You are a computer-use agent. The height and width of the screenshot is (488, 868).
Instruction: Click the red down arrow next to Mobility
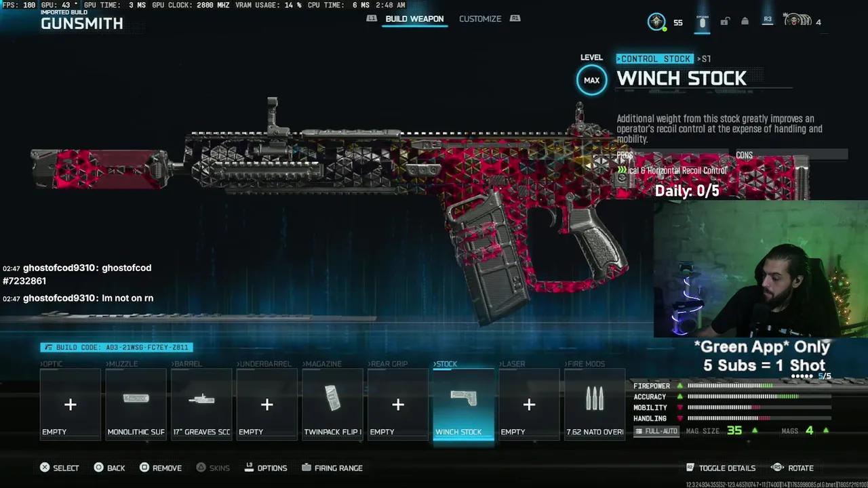click(x=679, y=407)
